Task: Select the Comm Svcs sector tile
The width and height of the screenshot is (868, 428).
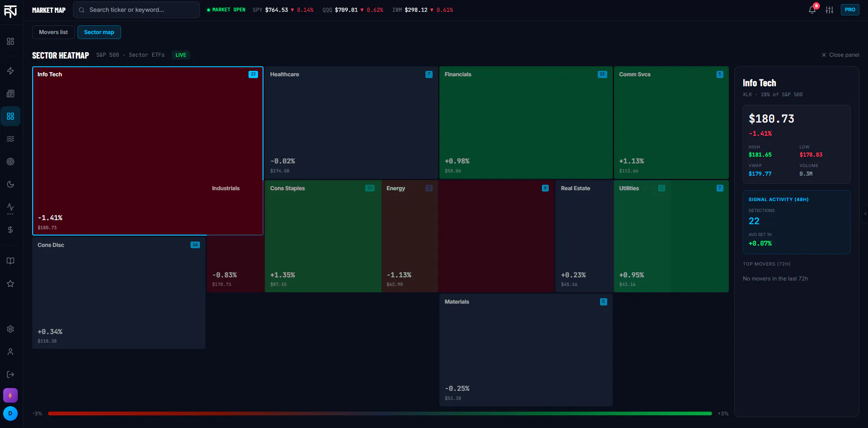Action: click(x=671, y=123)
